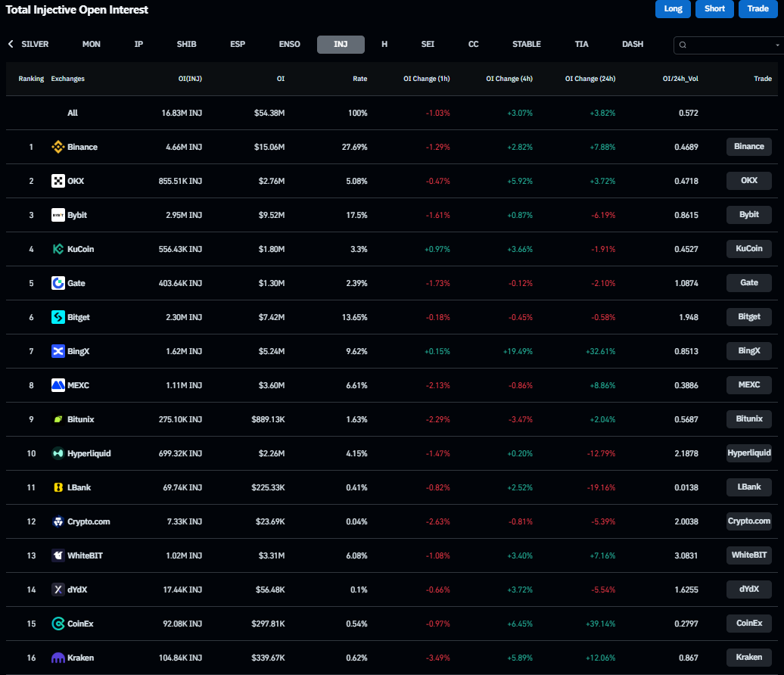Click the Kraken exchange logo icon
This screenshot has height=675, width=784.
pyautogui.click(x=58, y=658)
